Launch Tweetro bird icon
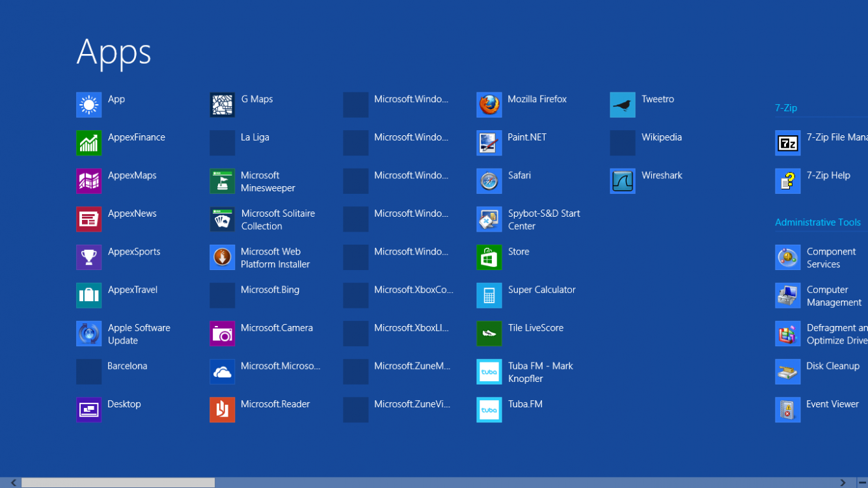Screen dimensions: 868x488 tap(622, 105)
